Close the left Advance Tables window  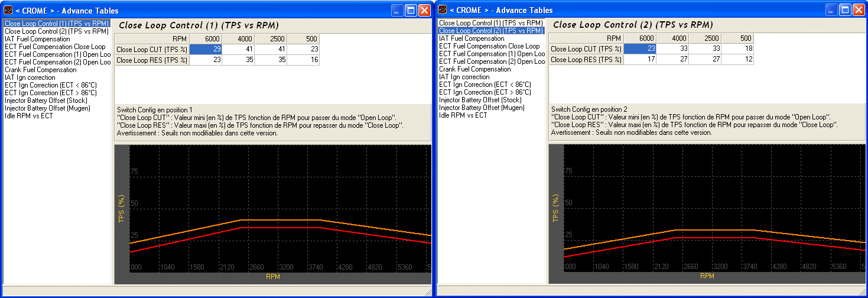(424, 10)
